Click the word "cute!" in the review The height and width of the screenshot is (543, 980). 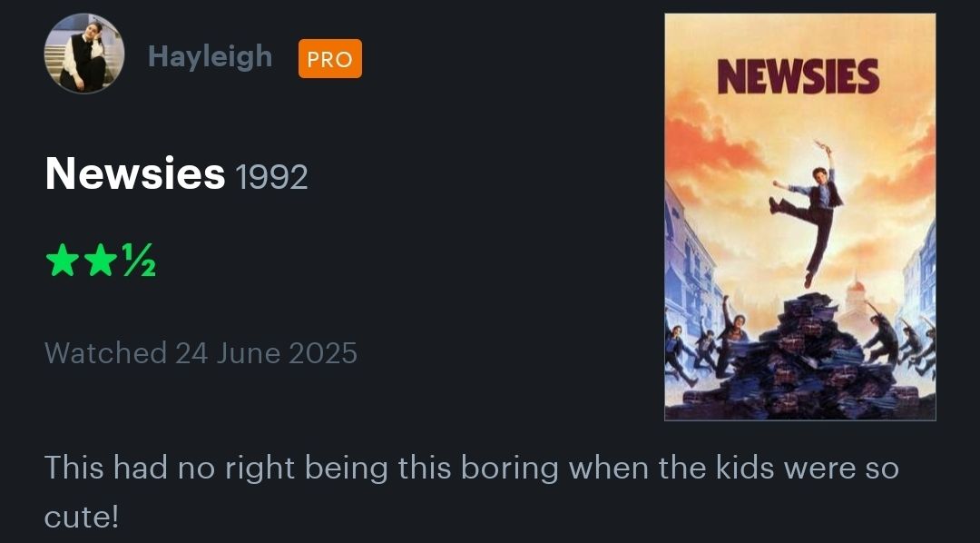click(82, 516)
